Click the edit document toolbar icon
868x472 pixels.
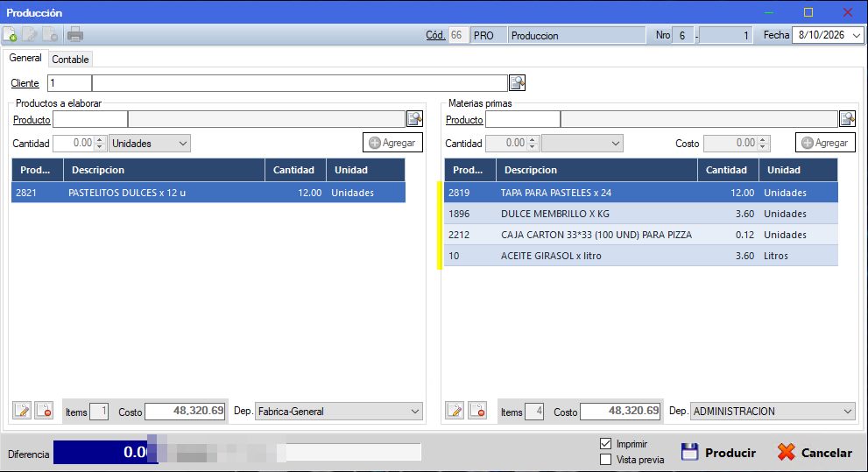(29, 35)
